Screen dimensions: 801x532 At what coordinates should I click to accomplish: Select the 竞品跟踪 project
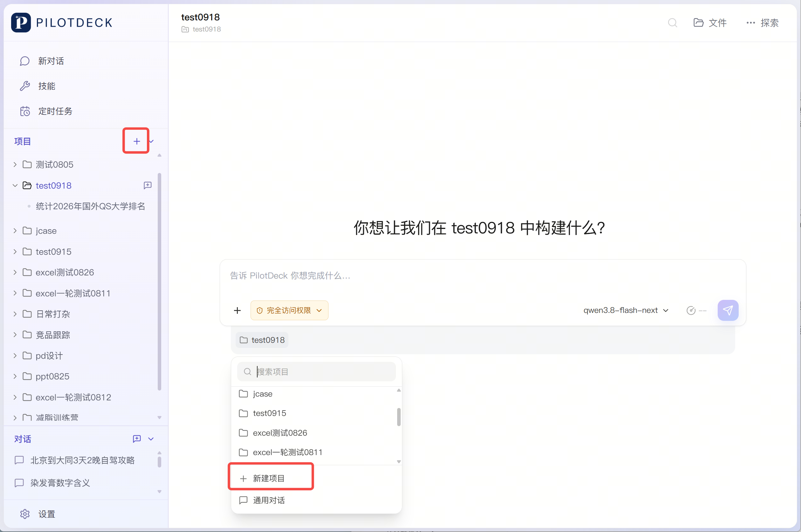coord(53,335)
